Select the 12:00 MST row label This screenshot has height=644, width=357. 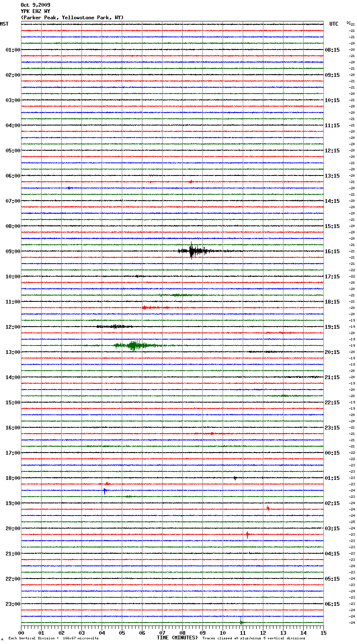click(x=13, y=327)
